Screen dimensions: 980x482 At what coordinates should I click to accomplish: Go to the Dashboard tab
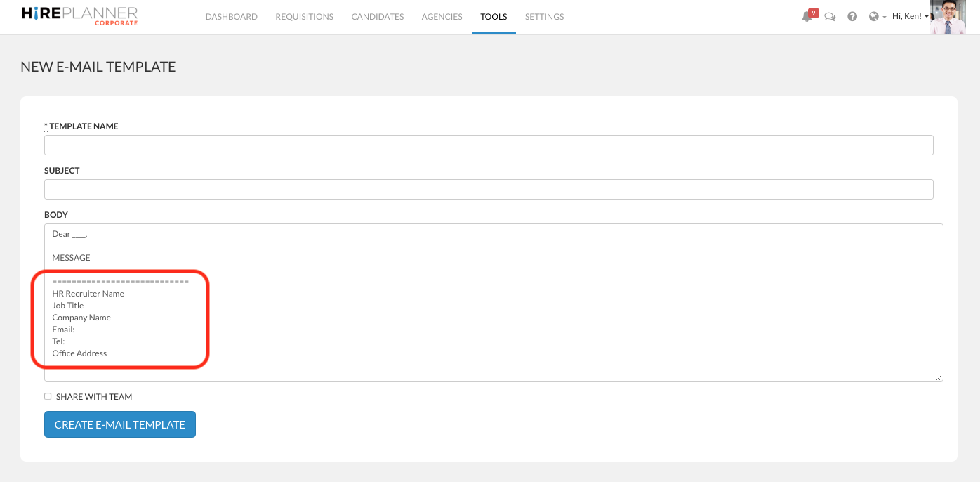231,17
